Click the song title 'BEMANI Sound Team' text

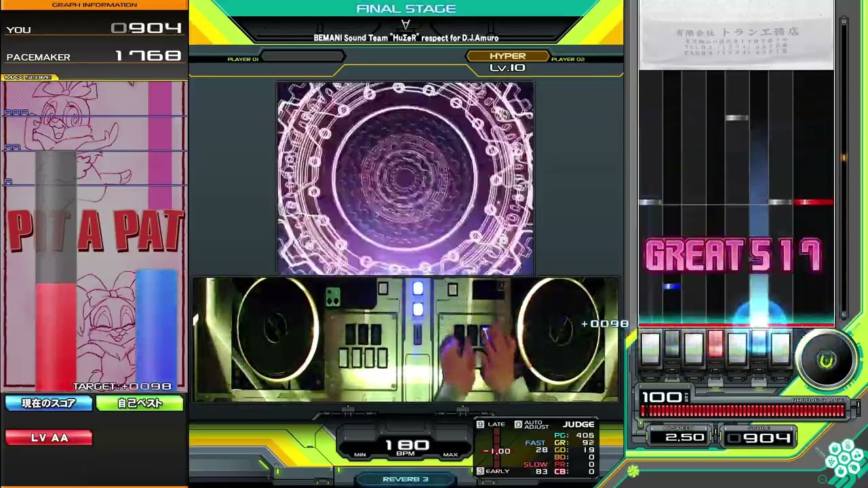click(x=406, y=38)
